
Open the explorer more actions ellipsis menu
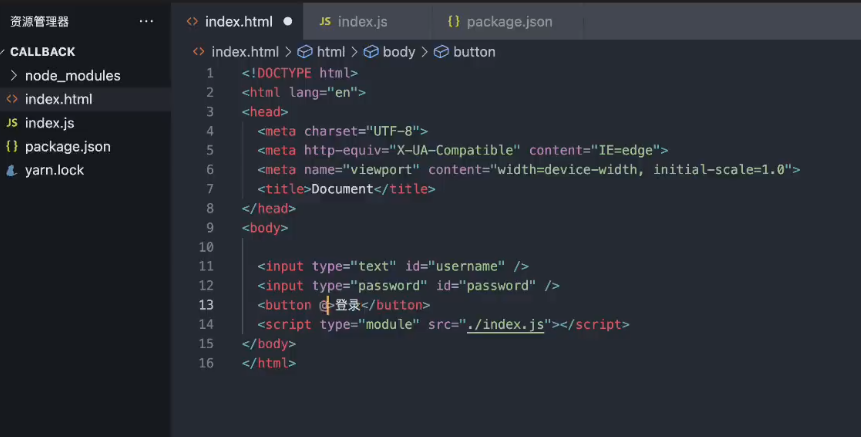tap(146, 21)
